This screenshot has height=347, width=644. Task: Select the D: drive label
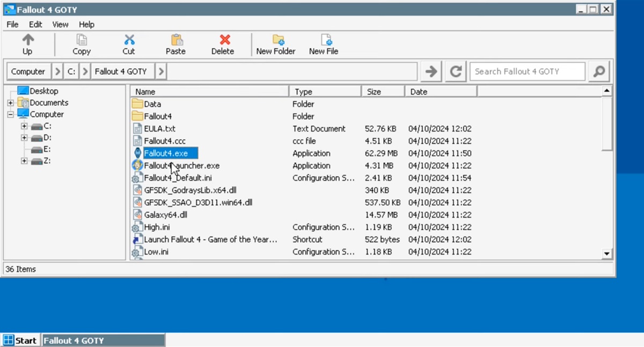point(47,138)
